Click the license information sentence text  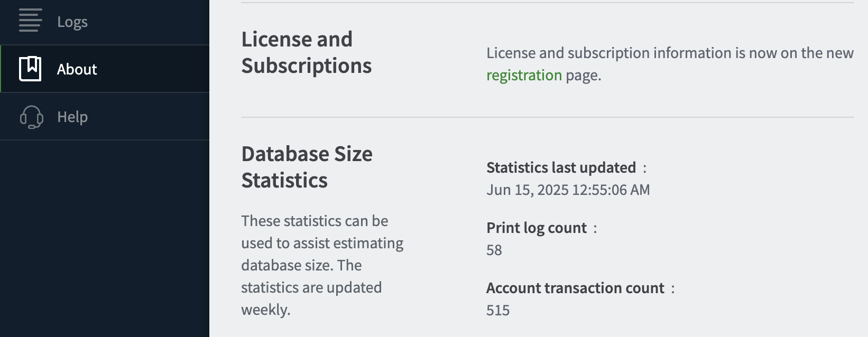(669, 53)
